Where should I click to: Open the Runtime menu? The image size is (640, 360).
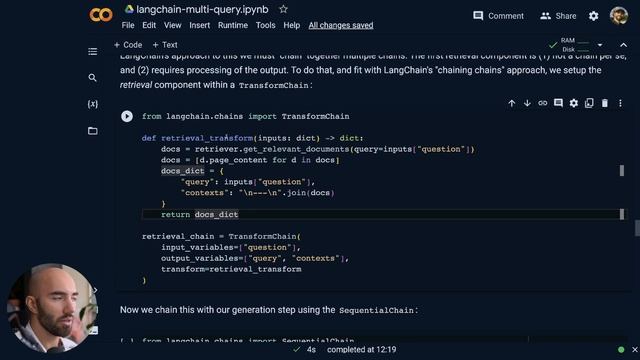click(233, 25)
